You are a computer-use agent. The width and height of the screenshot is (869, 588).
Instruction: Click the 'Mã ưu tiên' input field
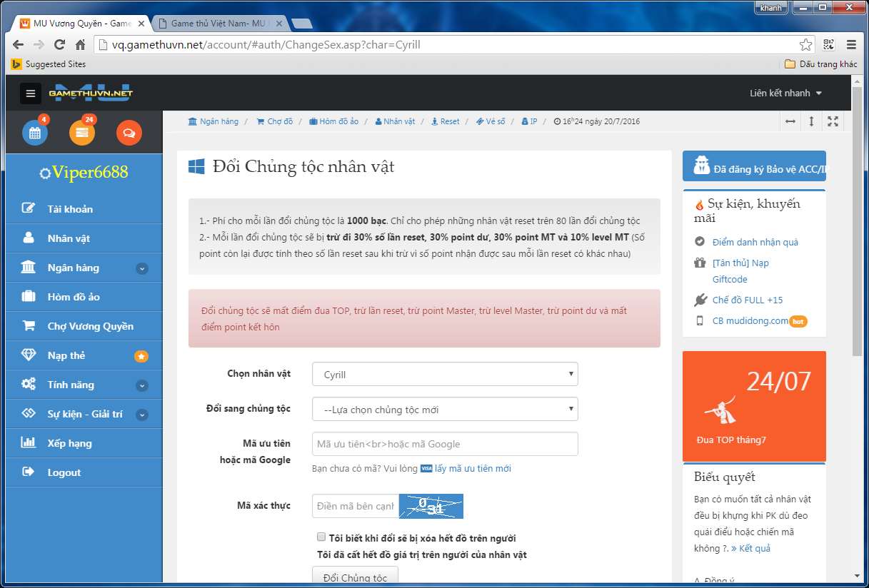click(x=445, y=444)
